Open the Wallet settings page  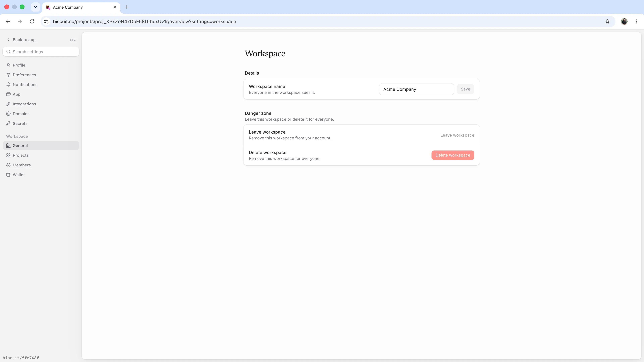coord(41,175)
